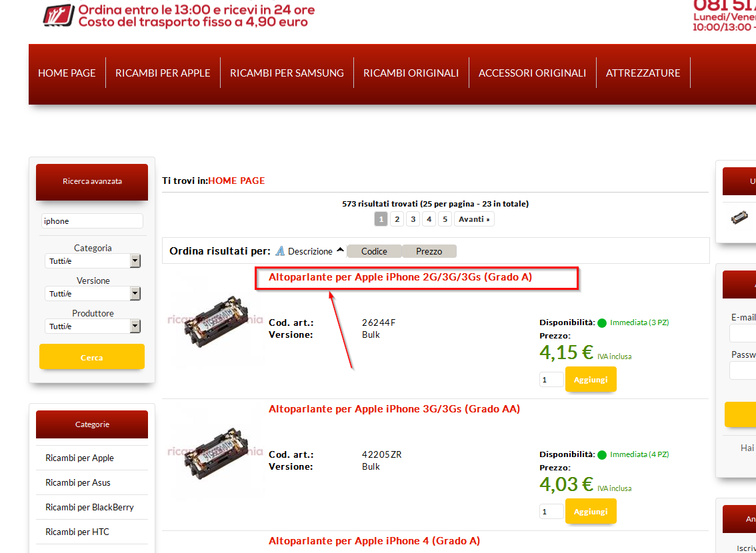Open the product image for iPhone 2G/3G/3Gs speaker

click(215, 320)
